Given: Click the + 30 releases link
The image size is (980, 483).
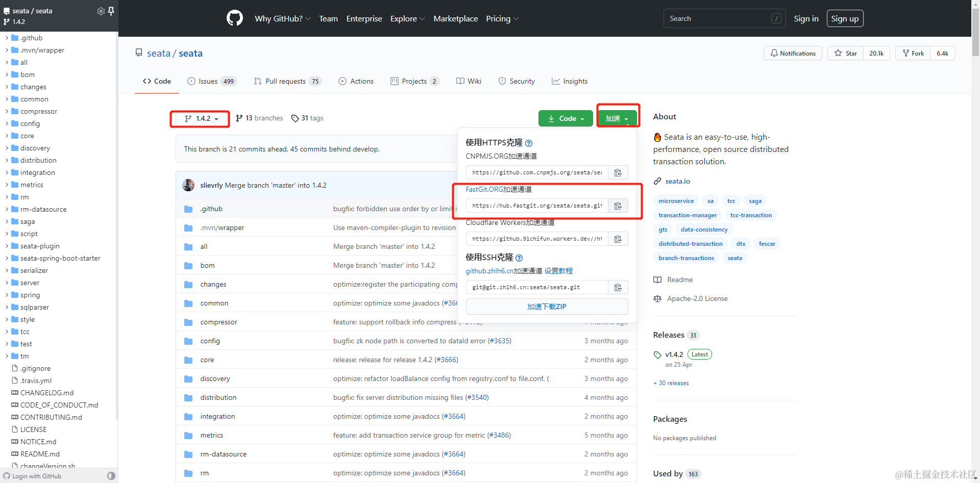Looking at the screenshot, I should [671, 383].
